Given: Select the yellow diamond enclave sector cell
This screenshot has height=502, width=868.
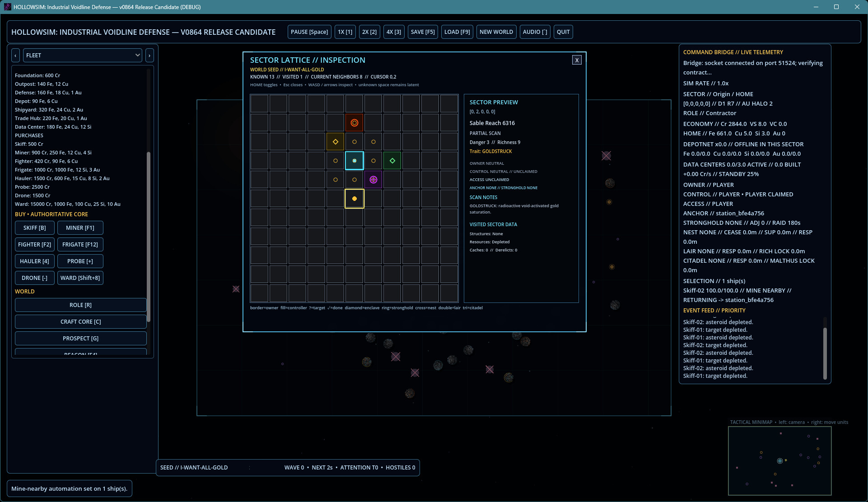Looking at the screenshot, I should point(336,142).
